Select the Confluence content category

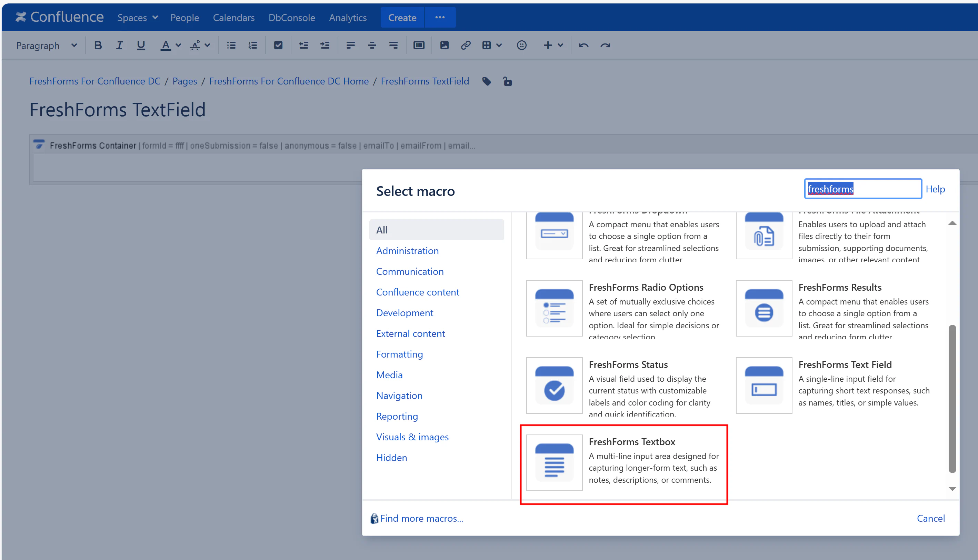[x=417, y=292]
